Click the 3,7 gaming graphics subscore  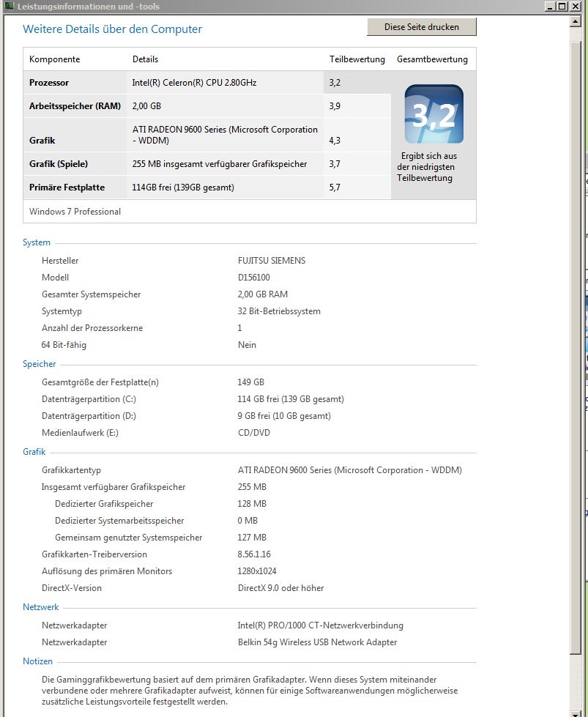click(335, 164)
